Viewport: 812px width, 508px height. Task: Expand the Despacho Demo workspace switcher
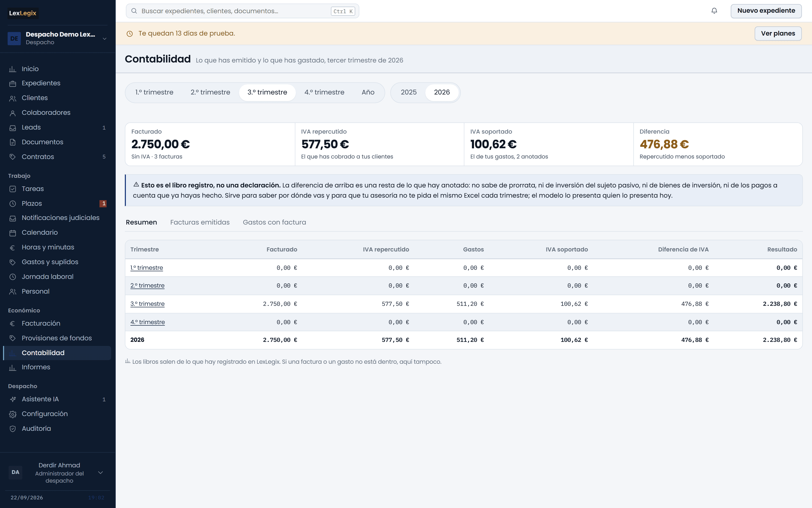pos(57,38)
